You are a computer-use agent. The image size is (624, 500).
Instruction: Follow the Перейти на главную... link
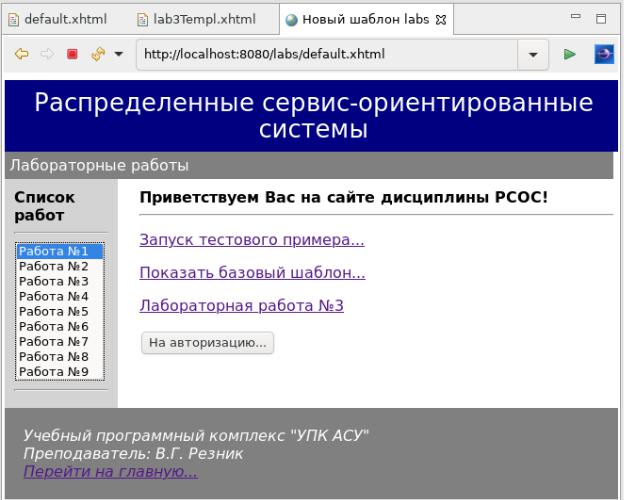[111, 471]
